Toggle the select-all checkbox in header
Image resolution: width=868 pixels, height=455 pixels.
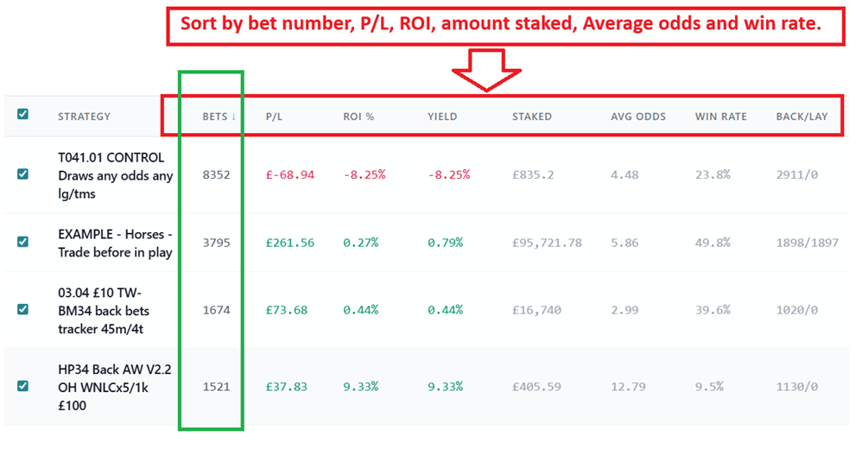click(23, 114)
